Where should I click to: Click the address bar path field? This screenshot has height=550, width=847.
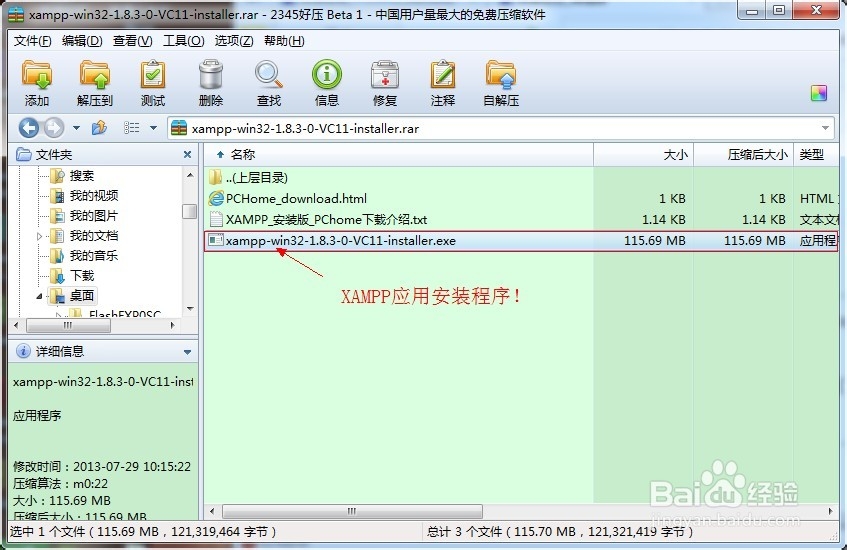click(501, 128)
